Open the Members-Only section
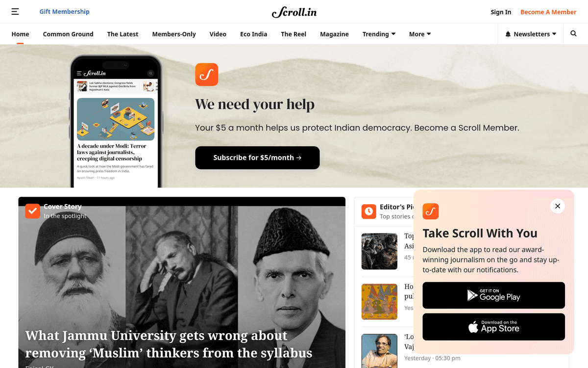This screenshot has width=588, height=368. click(x=174, y=34)
